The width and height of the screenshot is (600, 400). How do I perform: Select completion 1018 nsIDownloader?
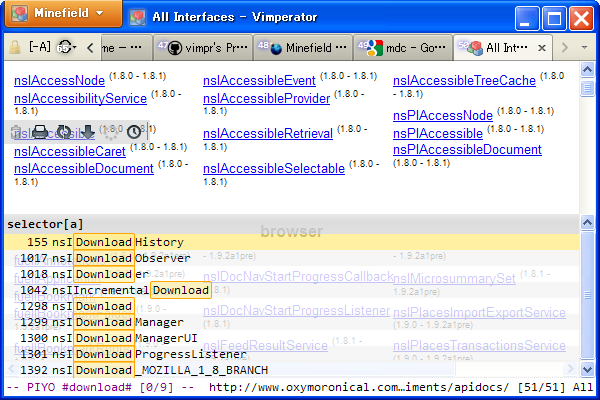[292, 274]
